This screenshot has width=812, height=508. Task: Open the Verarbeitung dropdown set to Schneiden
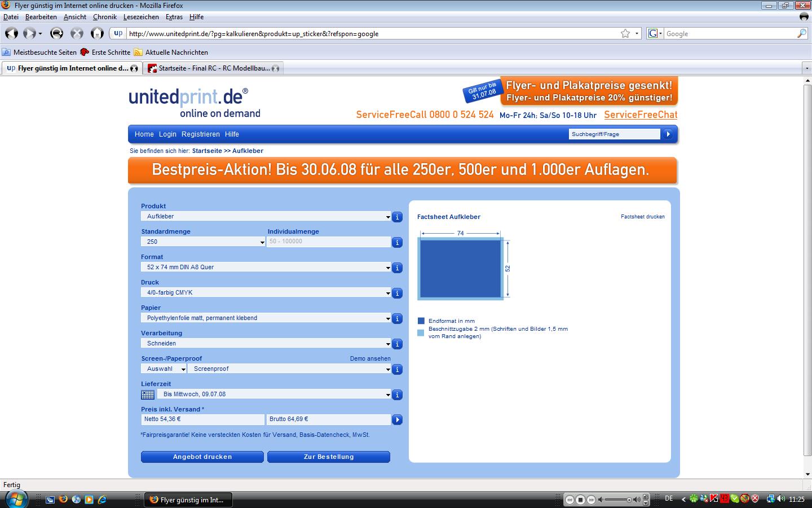tap(266, 343)
